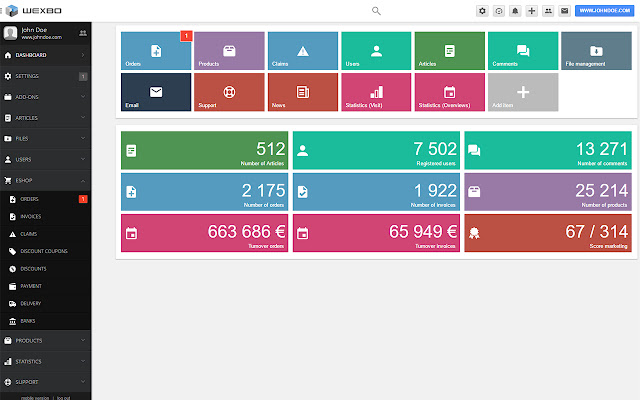Open the Statistics (Overviews) tile
Screen dimensions: 640x400
[x=449, y=92]
